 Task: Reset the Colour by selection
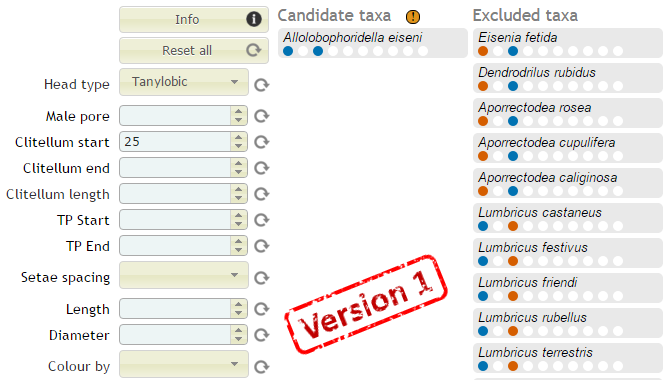(262, 367)
